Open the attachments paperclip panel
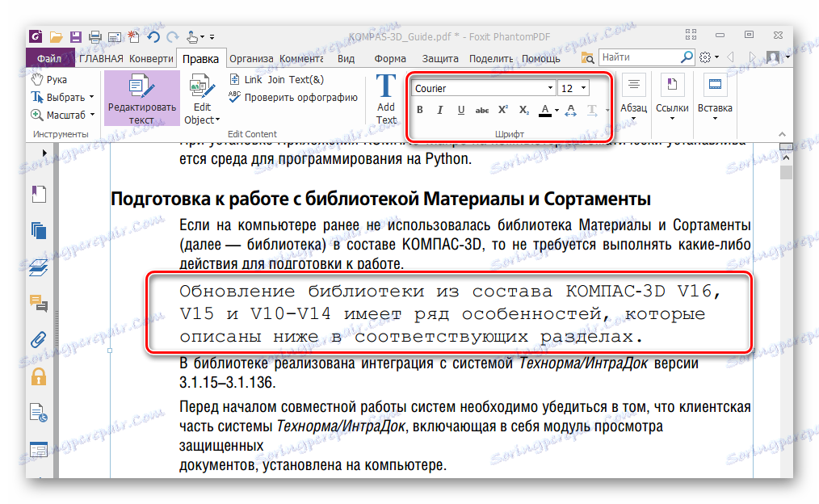Screen dimensions: 819x504 coord(38,339)
